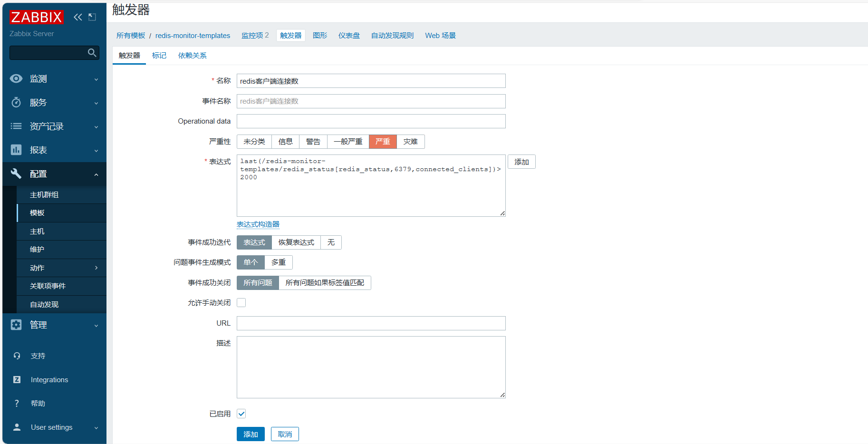This screenshot has width=868, height=444.
Task: Set severity to 灾难
Action: point(411,142)
